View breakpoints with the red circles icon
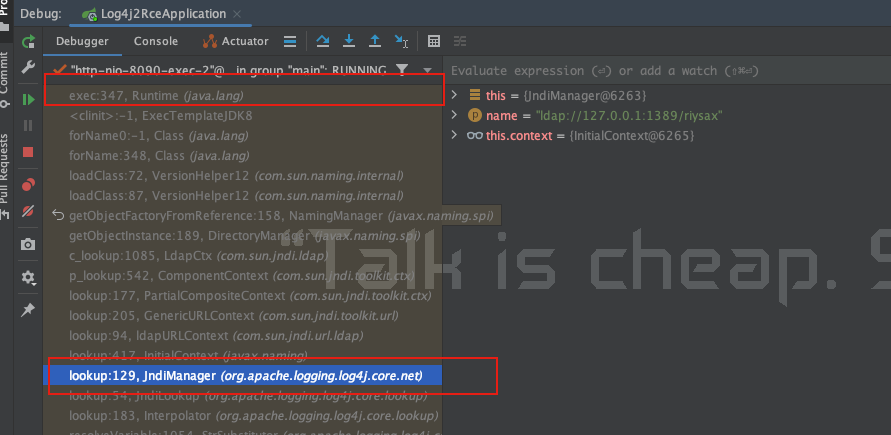Image resolution: width=891 pixels, height=435 pixels. 28,185
